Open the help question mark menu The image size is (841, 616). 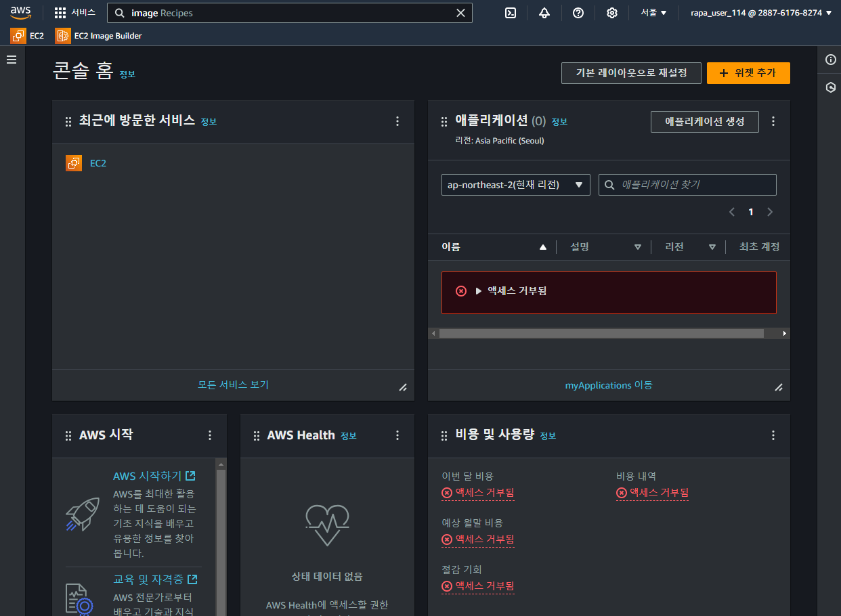[578, 13]
